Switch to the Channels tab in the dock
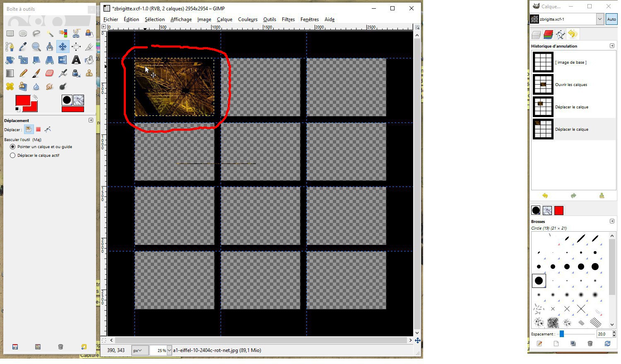621x364 pixels. coord(548,34)
